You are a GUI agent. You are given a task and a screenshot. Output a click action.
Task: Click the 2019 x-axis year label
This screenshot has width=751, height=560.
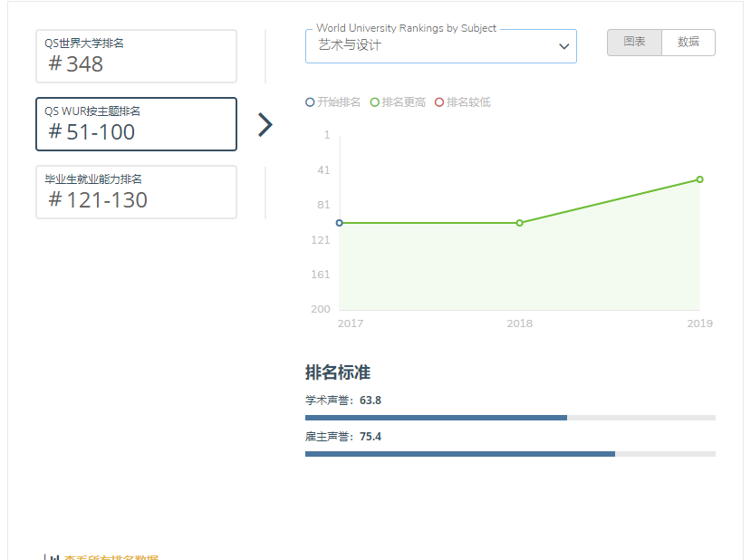coord(699,323)
